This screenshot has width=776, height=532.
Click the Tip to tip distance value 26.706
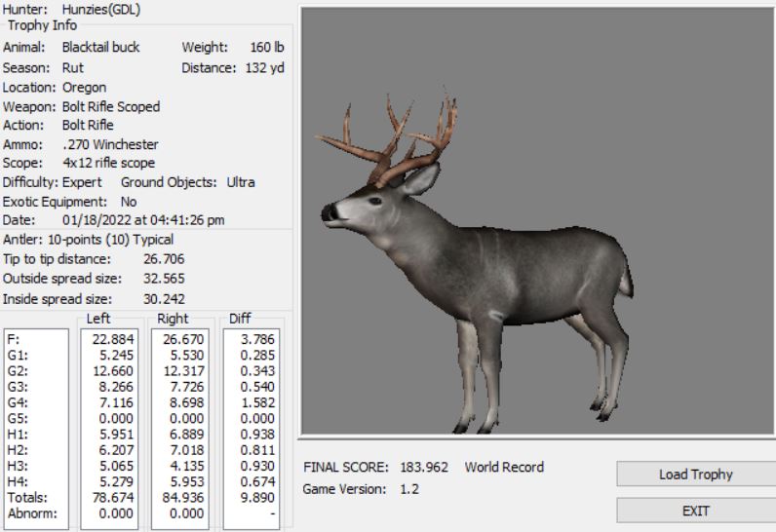pos(164,259)
